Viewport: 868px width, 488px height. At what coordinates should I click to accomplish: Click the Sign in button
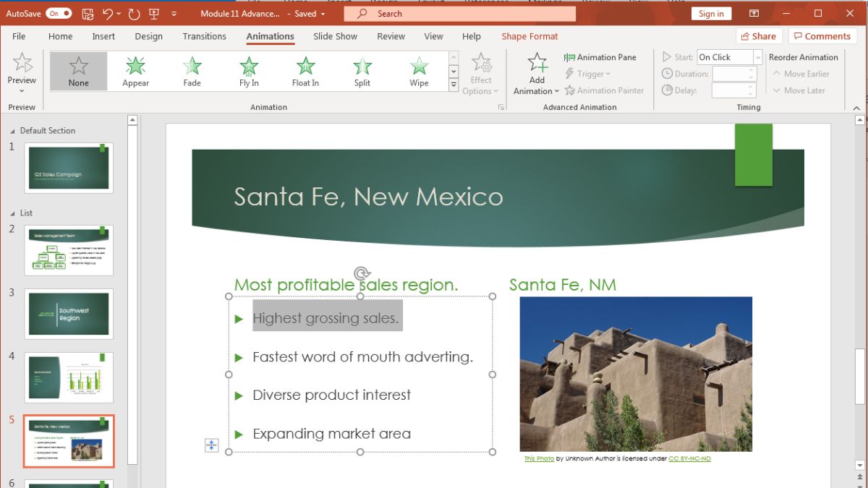[711, 13]
